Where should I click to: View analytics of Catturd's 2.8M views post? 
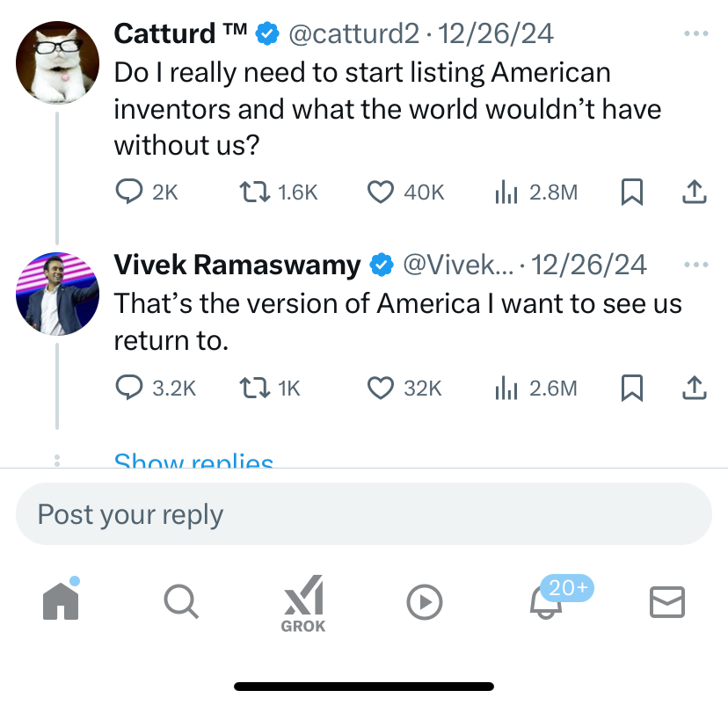click(506, 192)
